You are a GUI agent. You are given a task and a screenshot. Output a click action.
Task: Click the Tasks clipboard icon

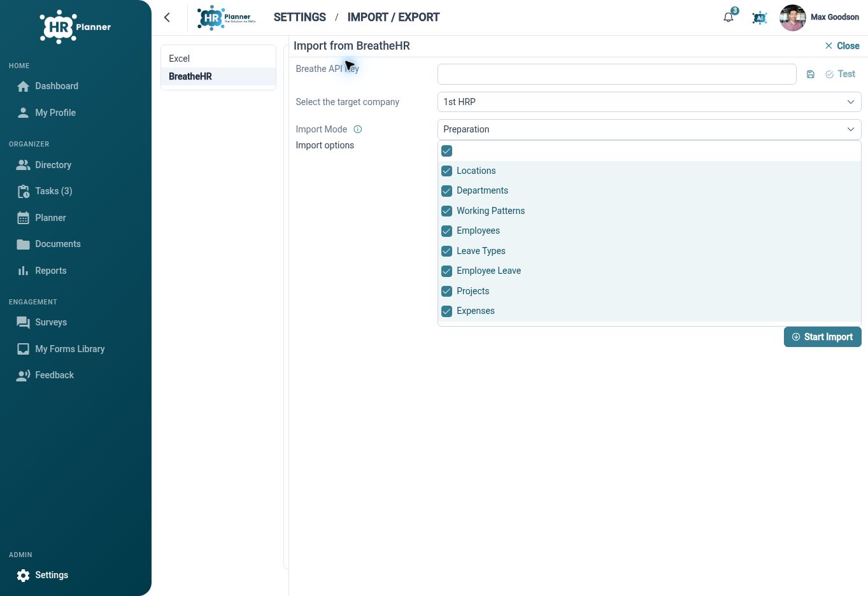(x=24, y=191)
